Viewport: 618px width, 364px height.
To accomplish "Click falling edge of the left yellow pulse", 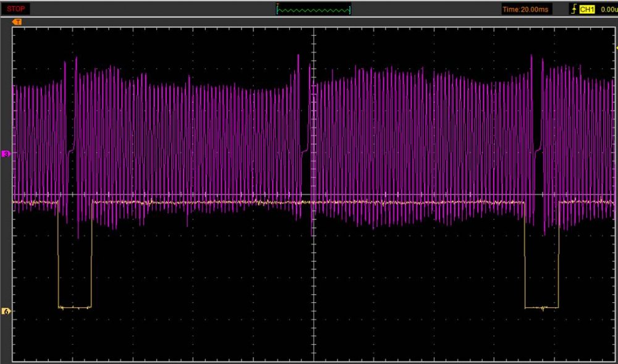I will click(x=57, y=253).
